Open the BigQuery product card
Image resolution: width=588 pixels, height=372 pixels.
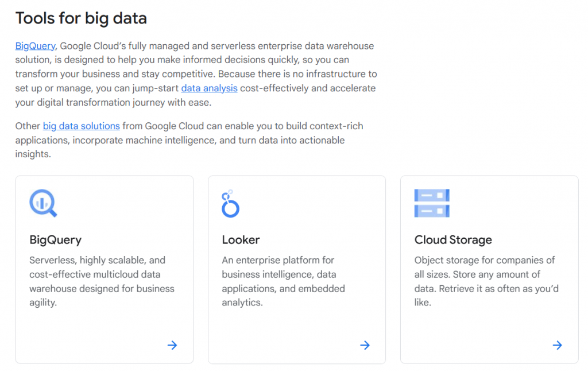point(104,269)
